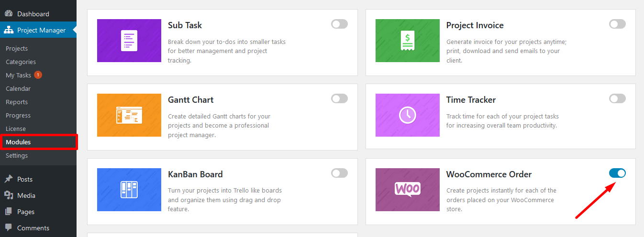Click the KanBan Board blue icon

pos(129,190)
